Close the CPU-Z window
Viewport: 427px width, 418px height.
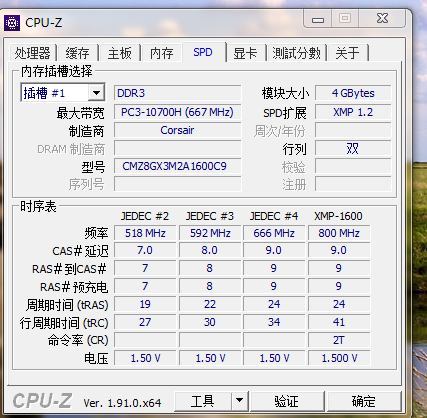[382, 18]
